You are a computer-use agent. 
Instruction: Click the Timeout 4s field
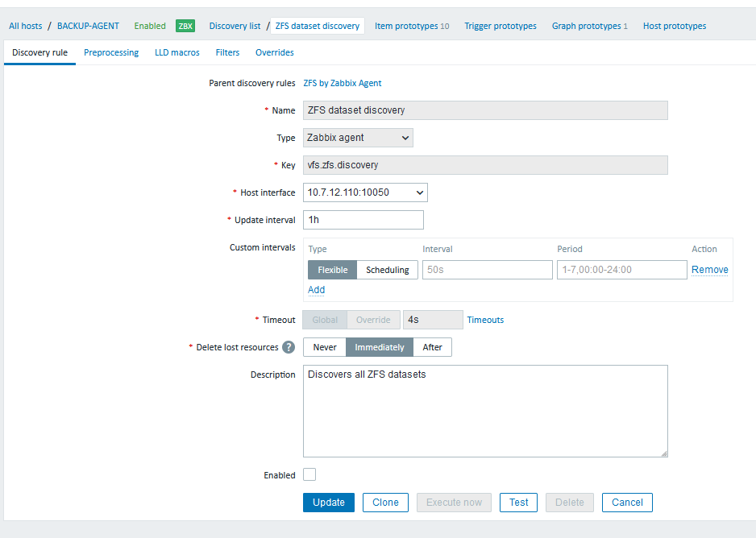[433, 320]
